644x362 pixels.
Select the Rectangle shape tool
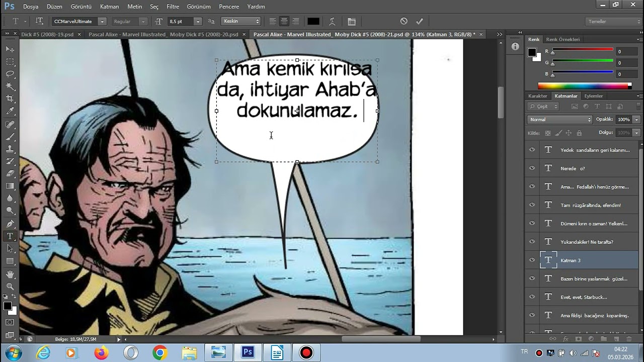coord(10,261)
